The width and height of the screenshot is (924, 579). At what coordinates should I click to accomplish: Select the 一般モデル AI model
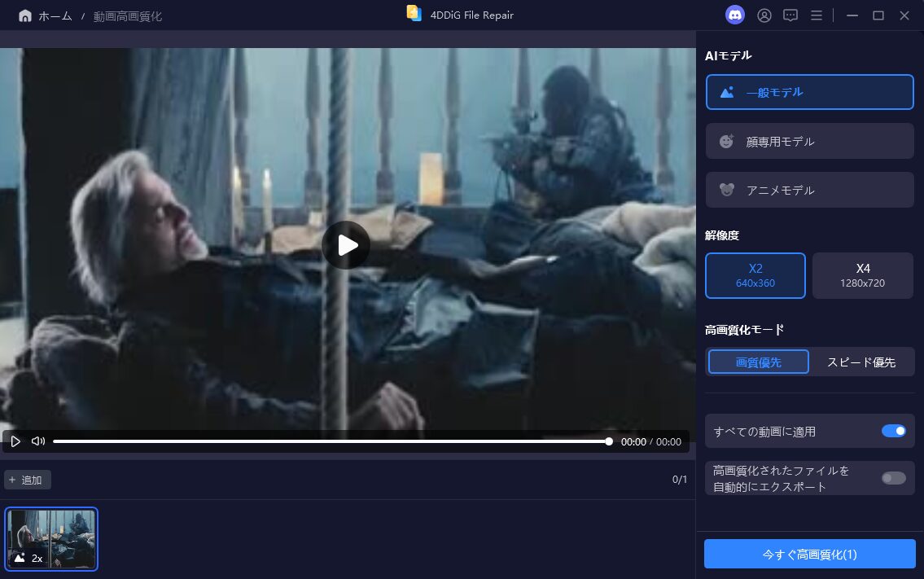(x=810, y=92)
